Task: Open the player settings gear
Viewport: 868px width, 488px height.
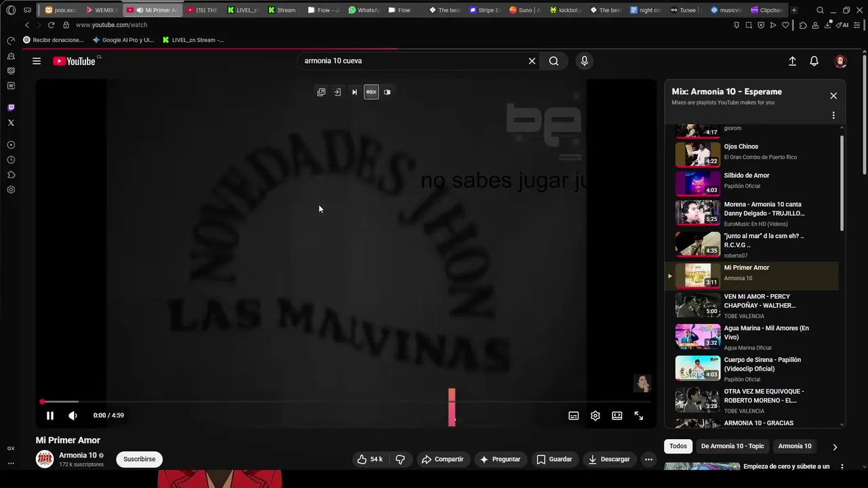Action: [595, 415]
